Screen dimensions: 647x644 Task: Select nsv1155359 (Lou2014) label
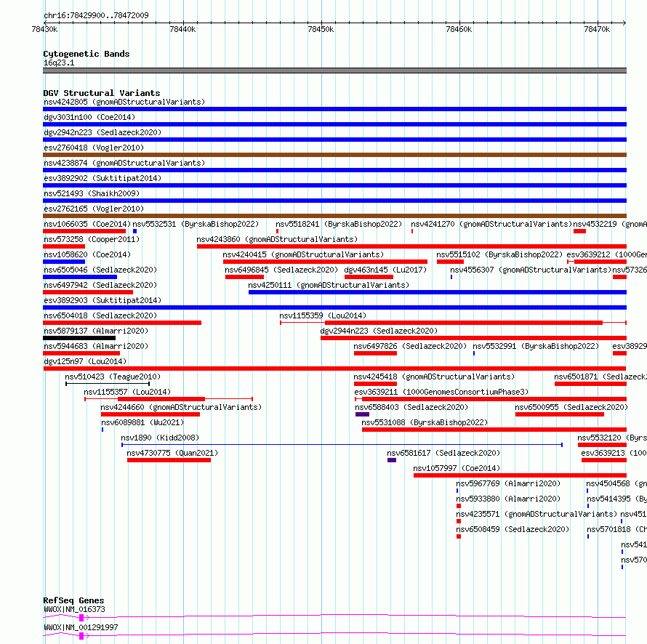[323, 315]
